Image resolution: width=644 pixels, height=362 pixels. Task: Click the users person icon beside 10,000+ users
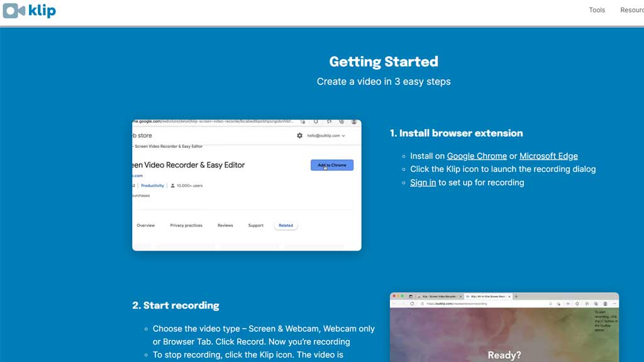[x=173, y=186]
